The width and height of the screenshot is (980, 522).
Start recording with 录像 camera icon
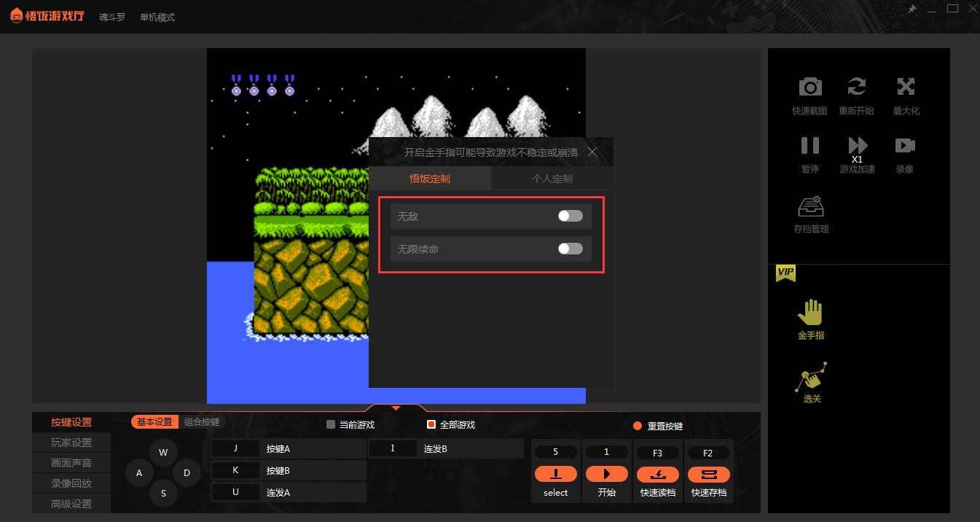coord(905,145)
